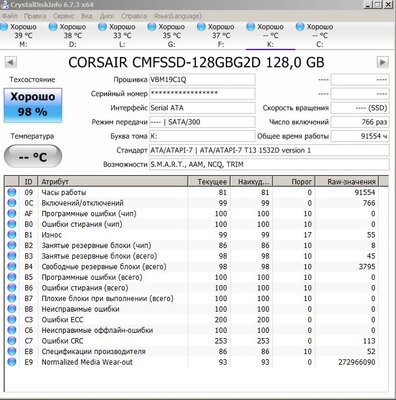Screen dimensions: 396x400
Task: Click the Возможности S.M.A.R.T. field
Action: coord(269,164)
